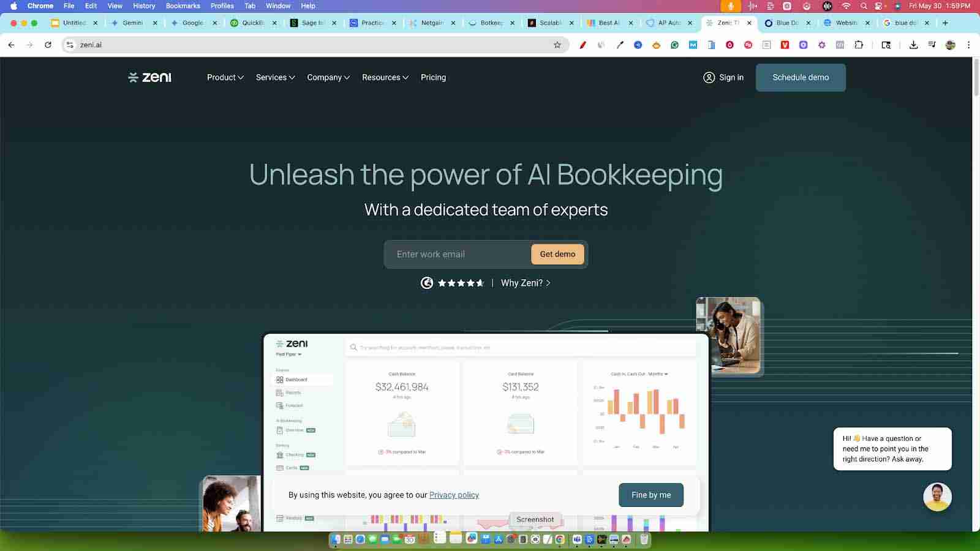Bookmark page with the star icon
Screen dimensions: 980x551
[x=557, y=45]
